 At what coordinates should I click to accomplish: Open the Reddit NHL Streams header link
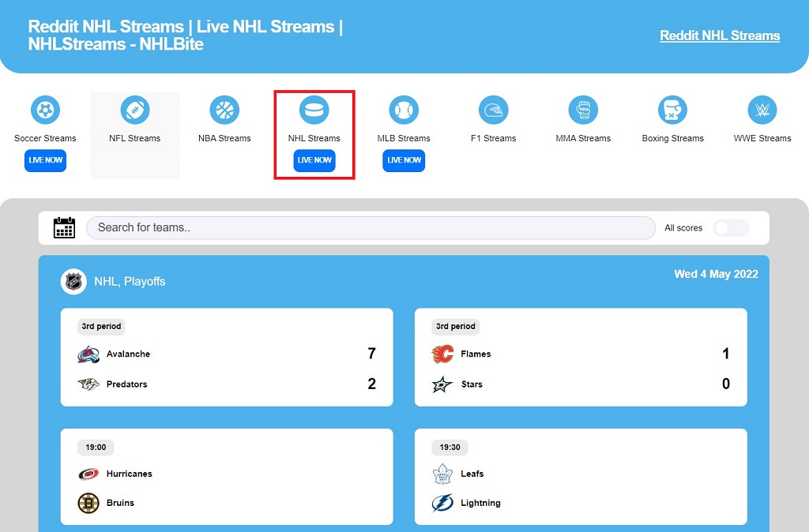tap(720, 36)
